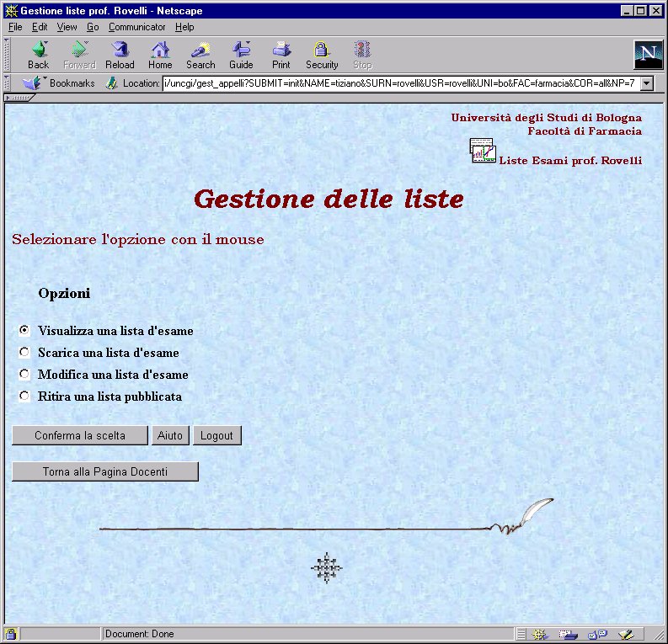Print the page with the Print icon
Screen dimensions: 668x644
[281, 55]
